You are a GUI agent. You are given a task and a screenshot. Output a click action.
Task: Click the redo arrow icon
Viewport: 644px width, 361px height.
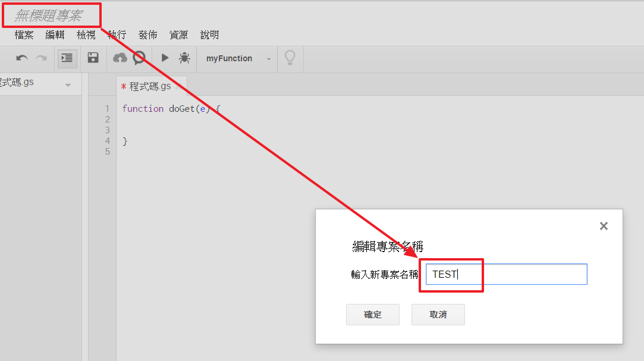point(41,58)
